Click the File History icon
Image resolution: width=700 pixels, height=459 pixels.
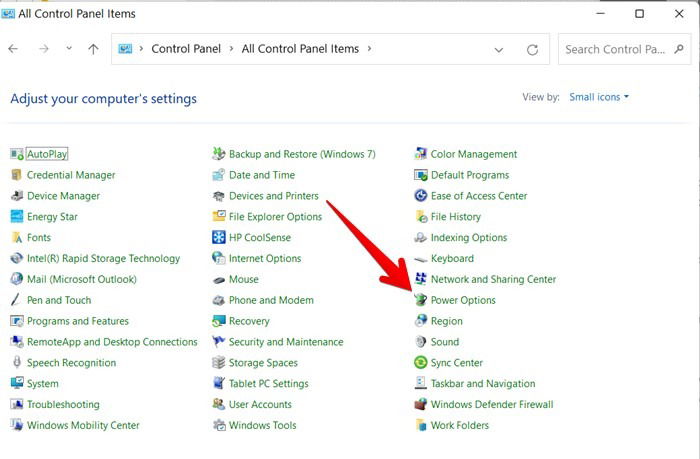click(421, 217)
